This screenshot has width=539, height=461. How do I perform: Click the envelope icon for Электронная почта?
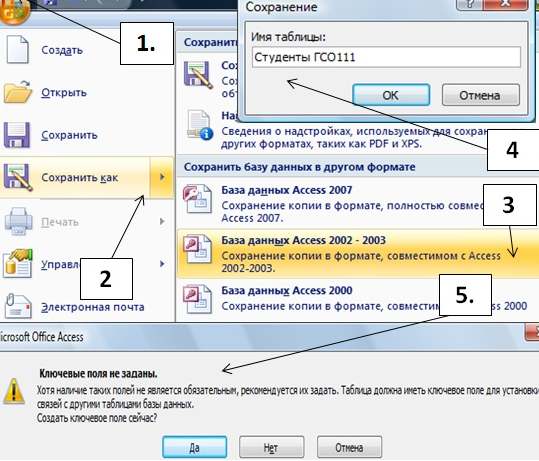point(18,306)
